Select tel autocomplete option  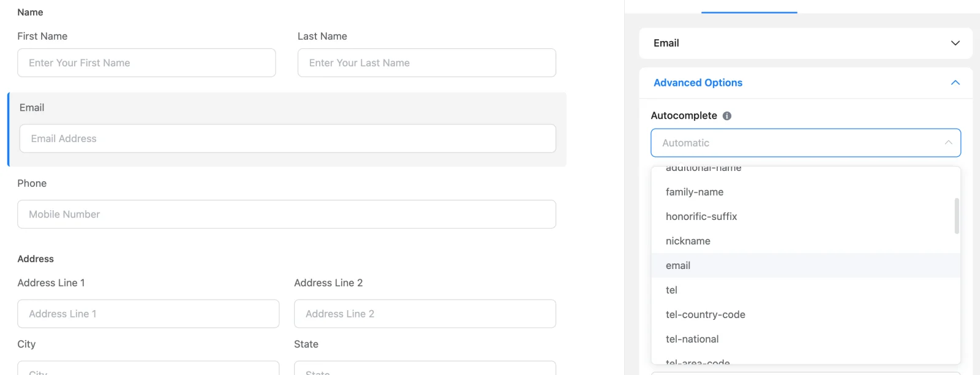point(805,290)
